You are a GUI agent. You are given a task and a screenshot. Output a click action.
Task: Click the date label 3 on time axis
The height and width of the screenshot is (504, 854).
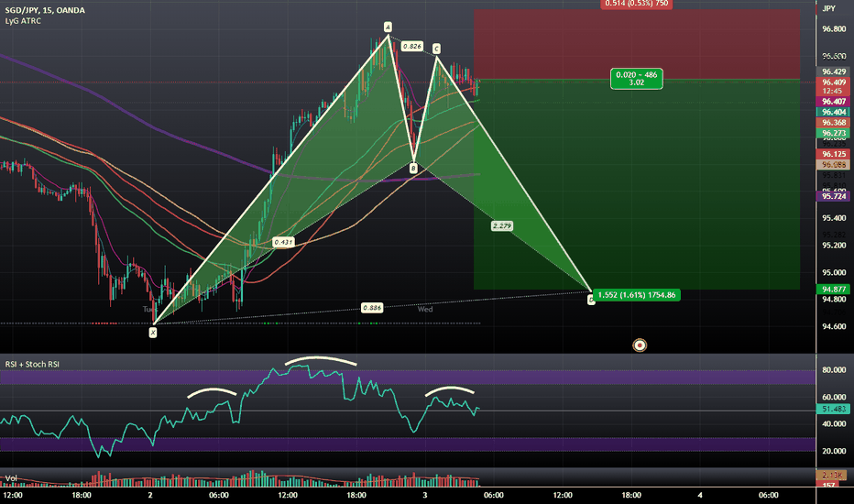point(425,495)
